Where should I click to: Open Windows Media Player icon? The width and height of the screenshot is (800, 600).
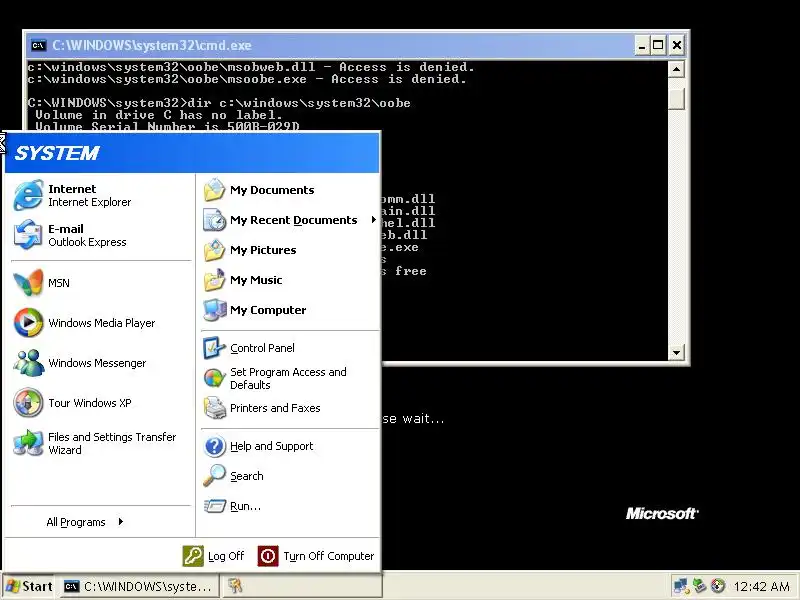pyautogui.click(x=28, y=322)
